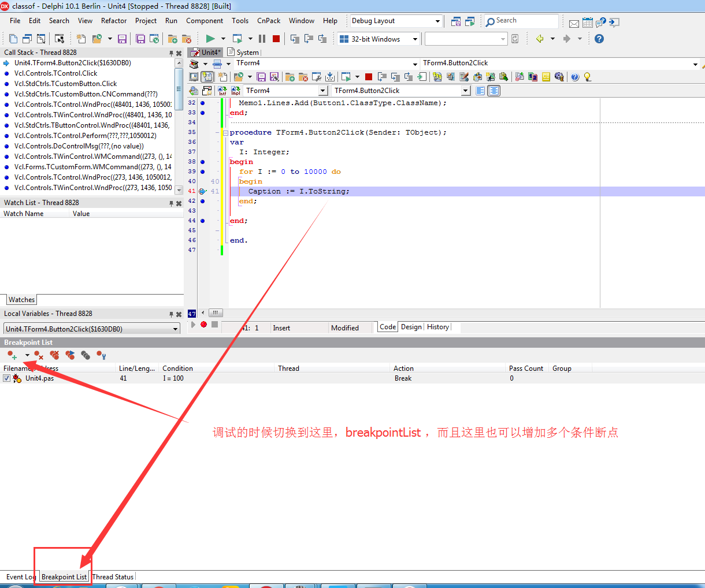Image resolution: width=705 pixels, height=588 pixels.
Task: Toggle the Unit4.pas breakpoint checkbox
Action: [x=6, y=378]
